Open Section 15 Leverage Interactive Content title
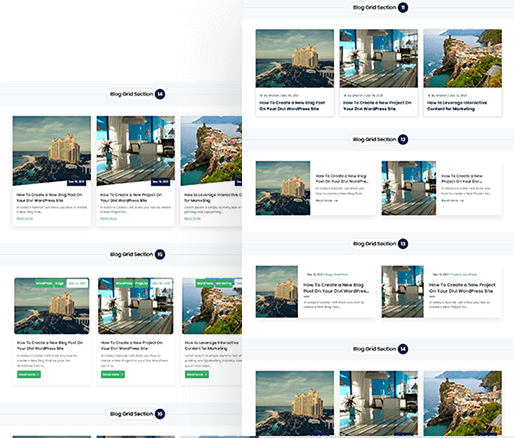514x438 pixels. 212,345
